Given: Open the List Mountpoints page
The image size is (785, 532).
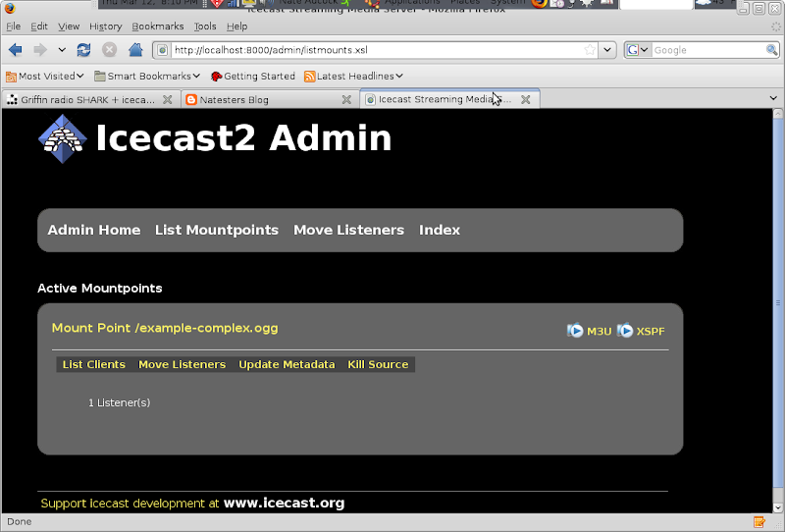Looking at the screenshot, I should (217, 230).
